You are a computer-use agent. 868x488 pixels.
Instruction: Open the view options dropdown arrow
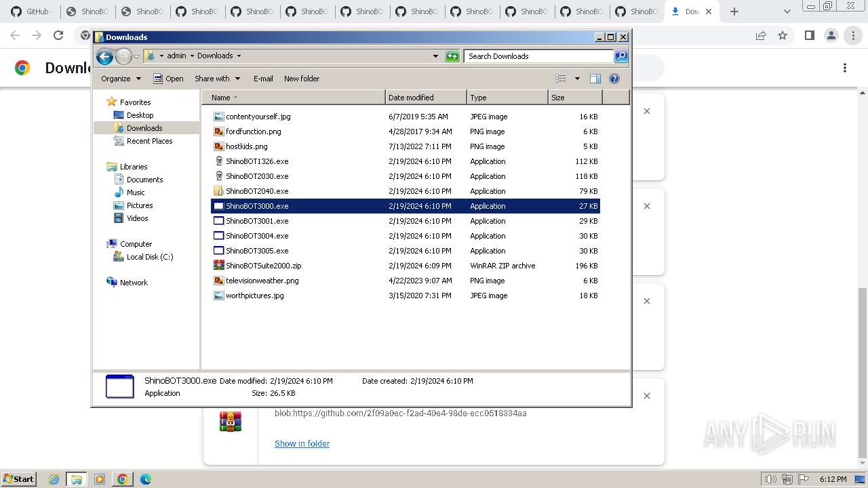[577, 79]
